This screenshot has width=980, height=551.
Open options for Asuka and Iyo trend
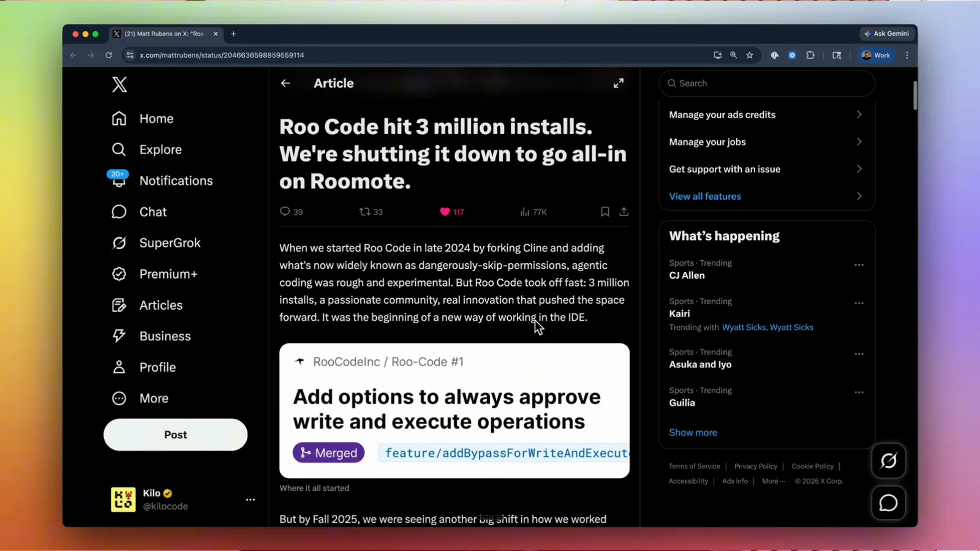859,354
